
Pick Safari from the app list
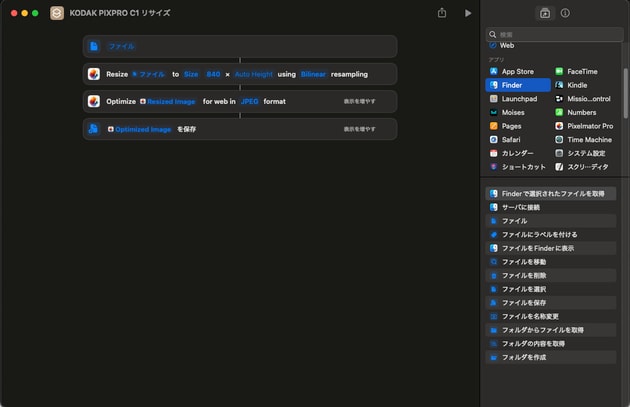tap(513, 140)
